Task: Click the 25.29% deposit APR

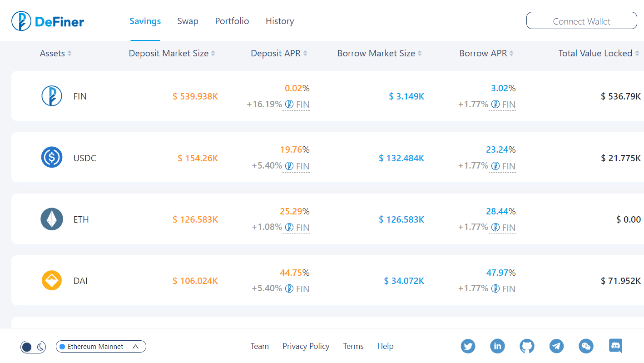Action: 295,211
